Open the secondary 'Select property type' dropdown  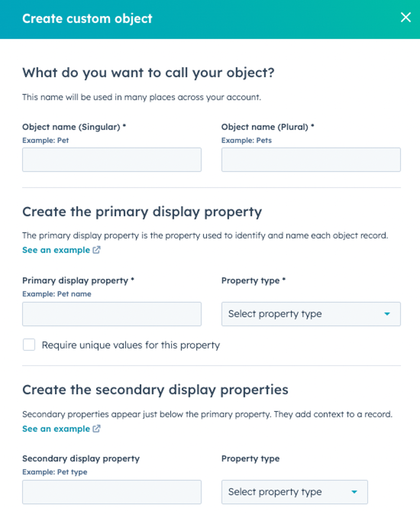[x=294, y=492]
